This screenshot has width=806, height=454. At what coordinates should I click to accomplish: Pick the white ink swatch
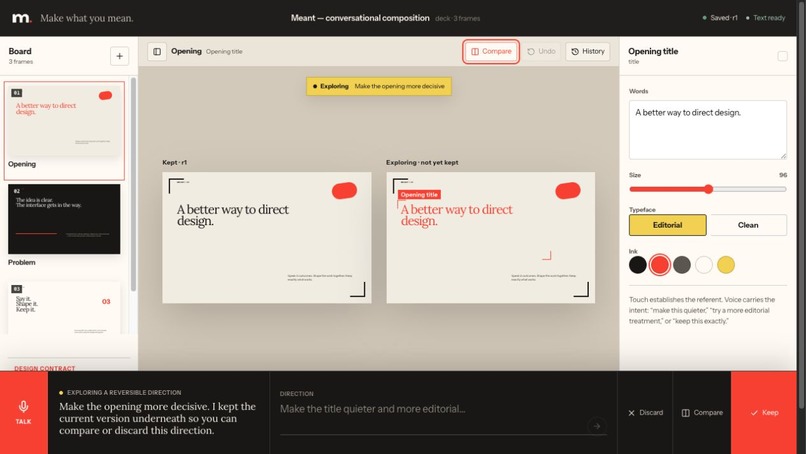[x=704, y=265]
